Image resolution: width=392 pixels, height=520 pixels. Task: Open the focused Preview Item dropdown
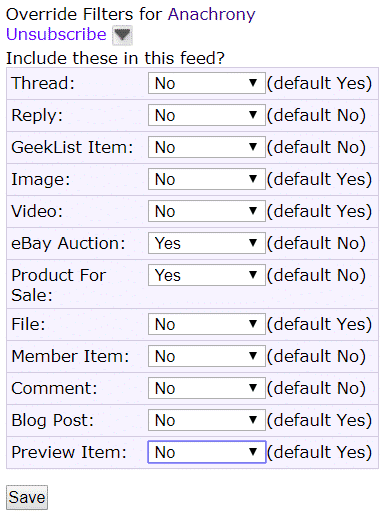click(207, 452)
